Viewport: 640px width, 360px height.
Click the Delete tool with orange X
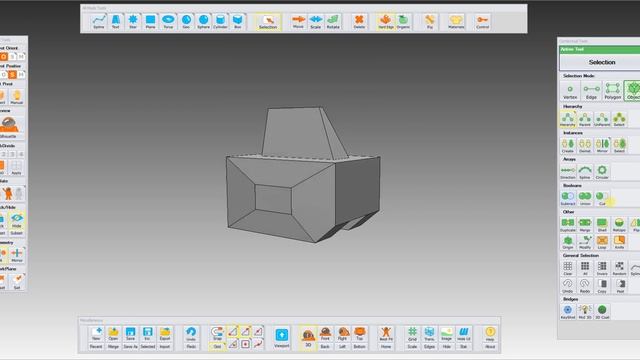pos(359,22)
